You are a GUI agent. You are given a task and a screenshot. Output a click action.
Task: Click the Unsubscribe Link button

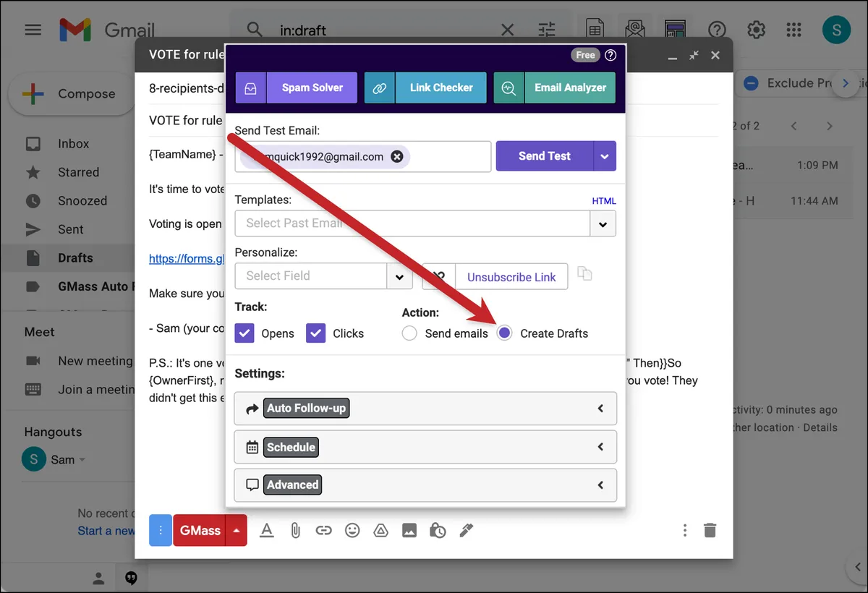511,277
